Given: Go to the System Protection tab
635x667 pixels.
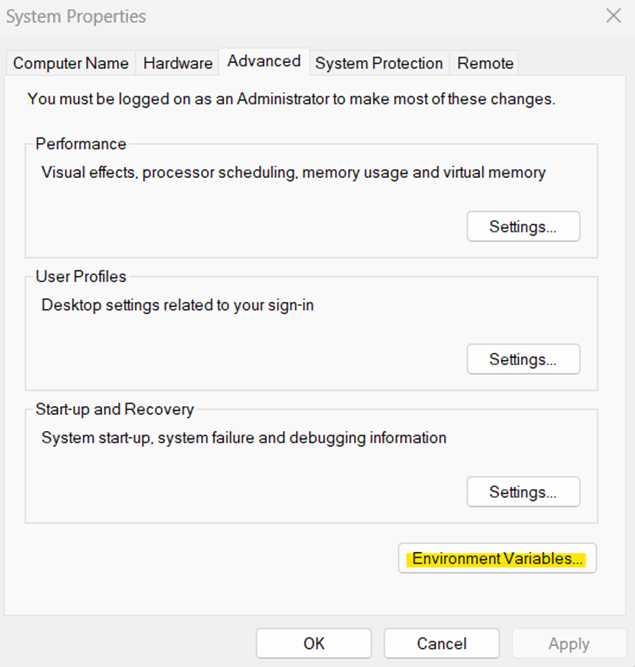Looking at the screenshot, I should click(x=379, y=63).
